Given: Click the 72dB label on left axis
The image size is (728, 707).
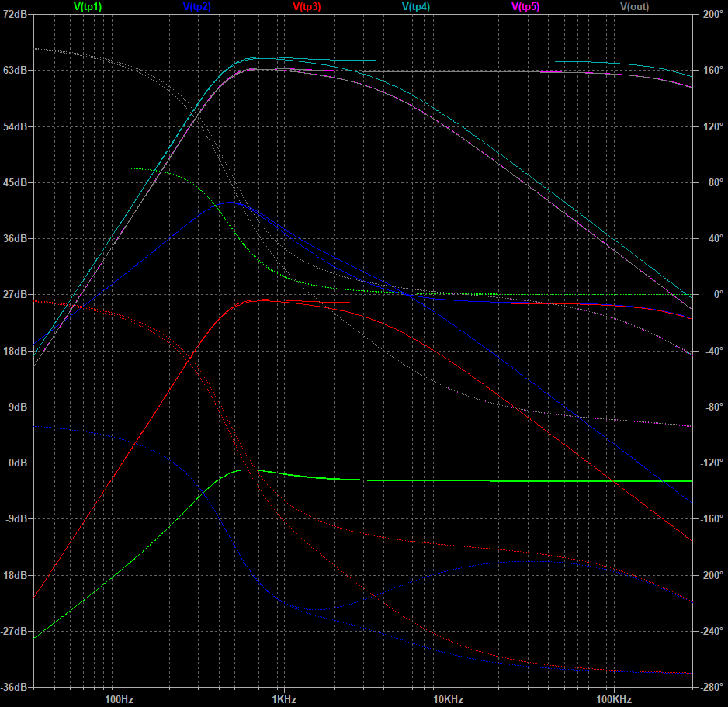Looking at the screenshot, I should 16,15.
